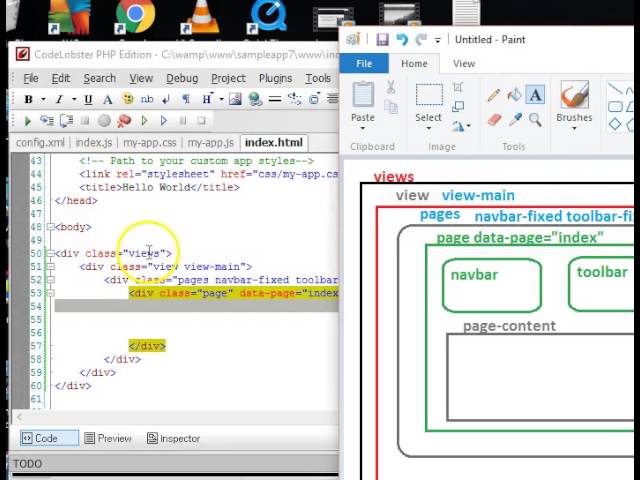Click the green outlined run arrow in debug toolbar

click(144, 121)
